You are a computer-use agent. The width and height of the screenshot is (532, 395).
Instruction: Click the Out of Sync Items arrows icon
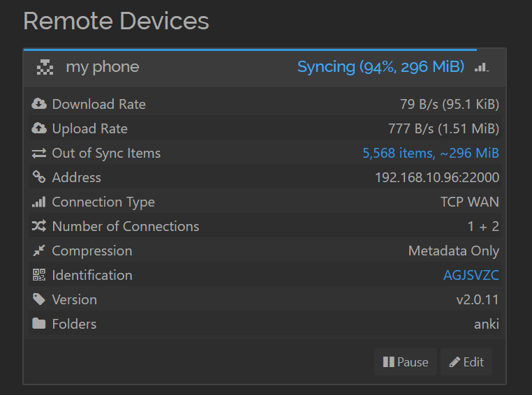(39, 153)
